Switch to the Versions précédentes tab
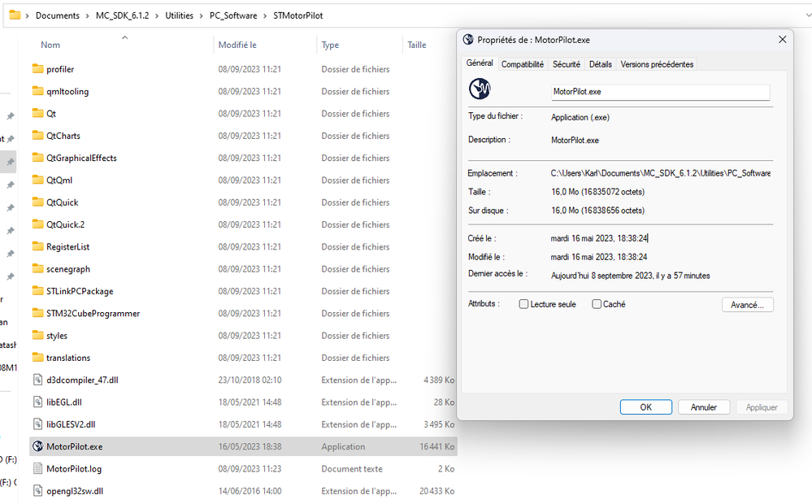Image resolution: width=812 pixels, height=504 pixels. [657, 64]
